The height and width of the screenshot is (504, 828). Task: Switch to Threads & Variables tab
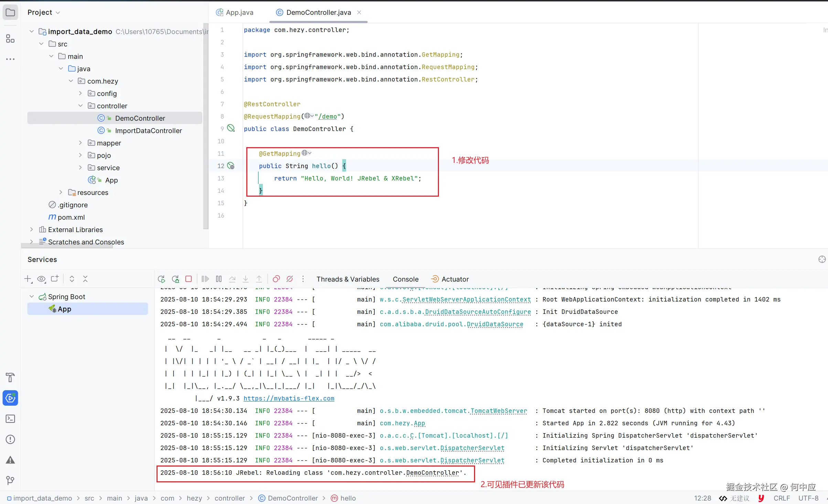[x=348, y=279]
